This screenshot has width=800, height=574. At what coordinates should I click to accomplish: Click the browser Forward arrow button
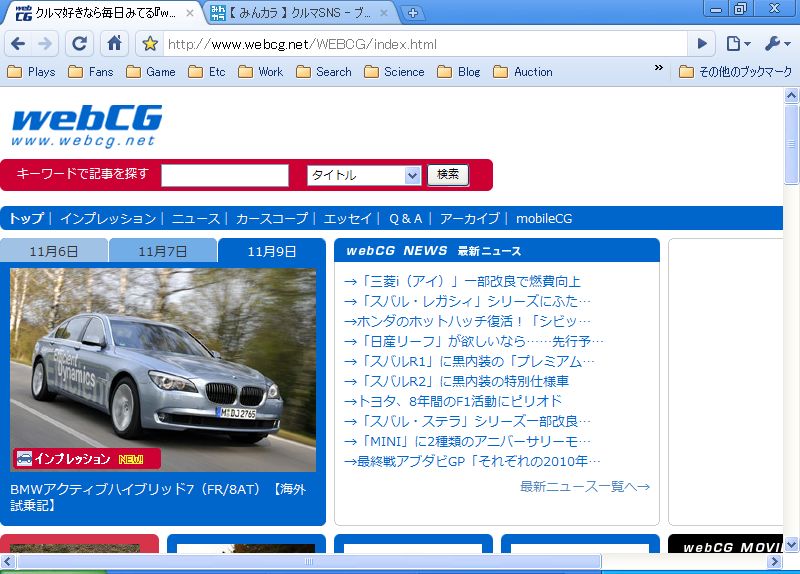[x=45, y=44]
